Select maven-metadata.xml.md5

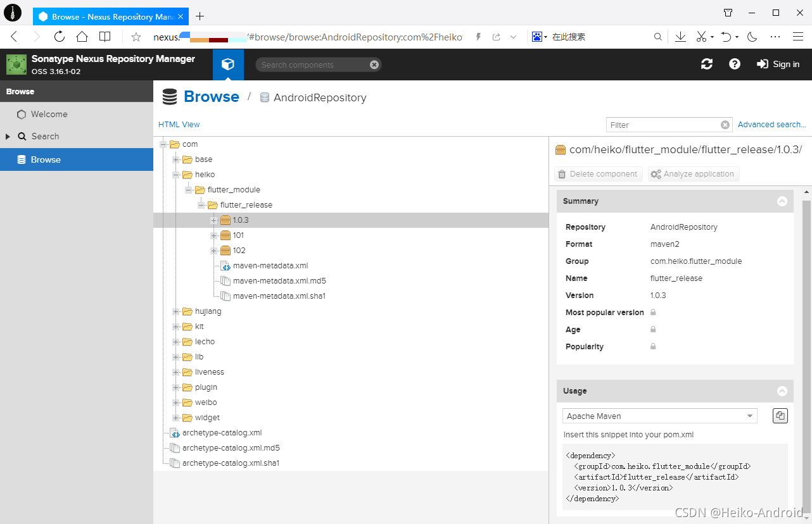click(x=279, y=281)
